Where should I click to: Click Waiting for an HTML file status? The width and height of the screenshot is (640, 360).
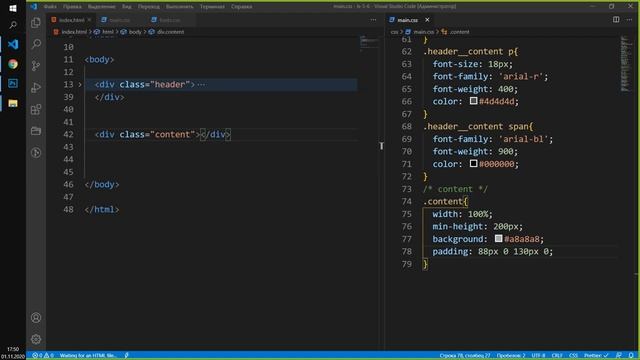tap(88, 356)
